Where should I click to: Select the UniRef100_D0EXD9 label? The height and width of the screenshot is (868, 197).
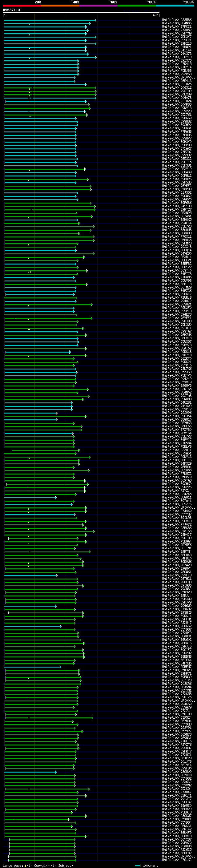(177, 94)
